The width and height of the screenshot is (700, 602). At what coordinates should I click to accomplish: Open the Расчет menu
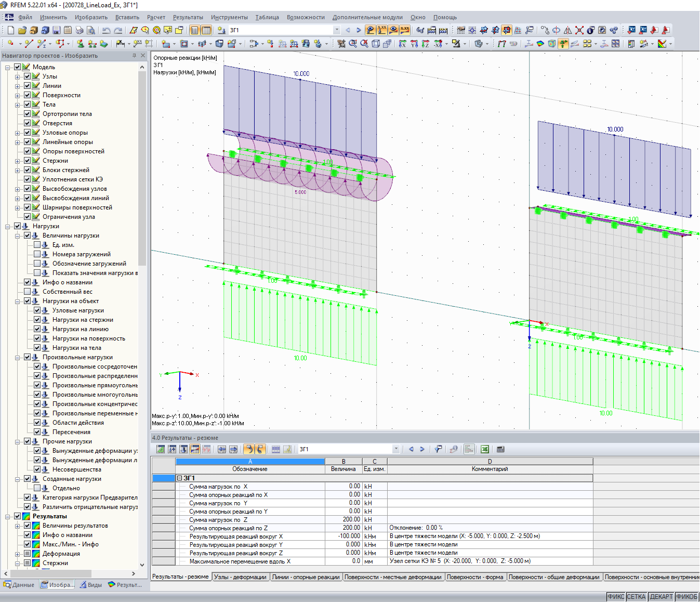[156, 17]
